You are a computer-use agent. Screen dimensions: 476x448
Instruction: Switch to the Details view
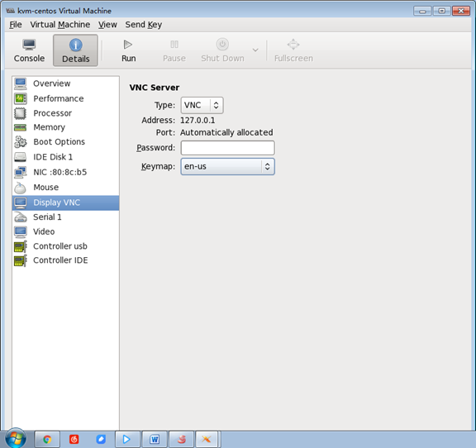tap(75, 50)
